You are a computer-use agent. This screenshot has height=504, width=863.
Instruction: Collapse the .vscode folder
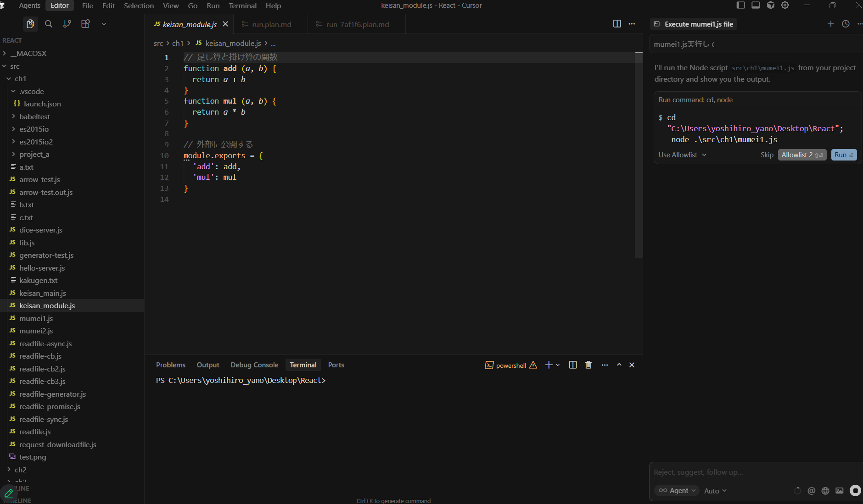(72, 92)
